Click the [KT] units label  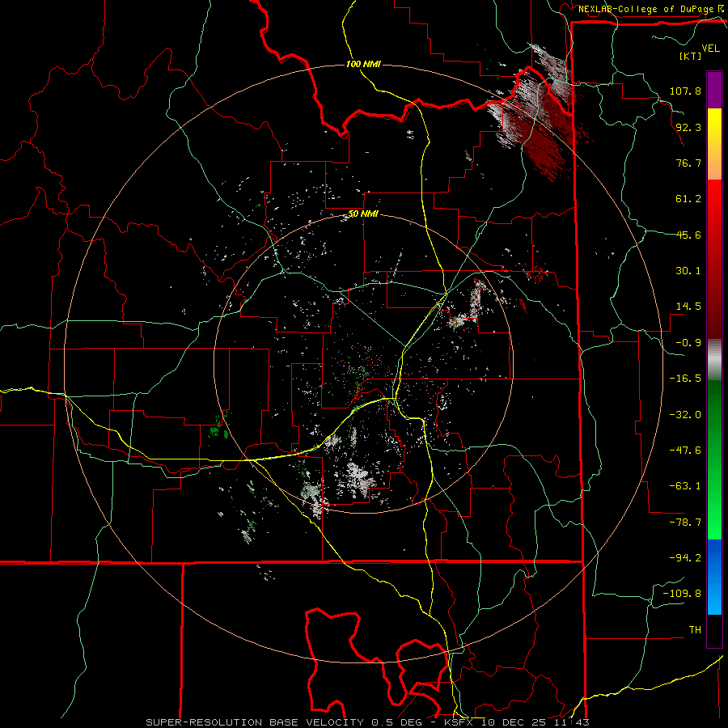[690, 56]
